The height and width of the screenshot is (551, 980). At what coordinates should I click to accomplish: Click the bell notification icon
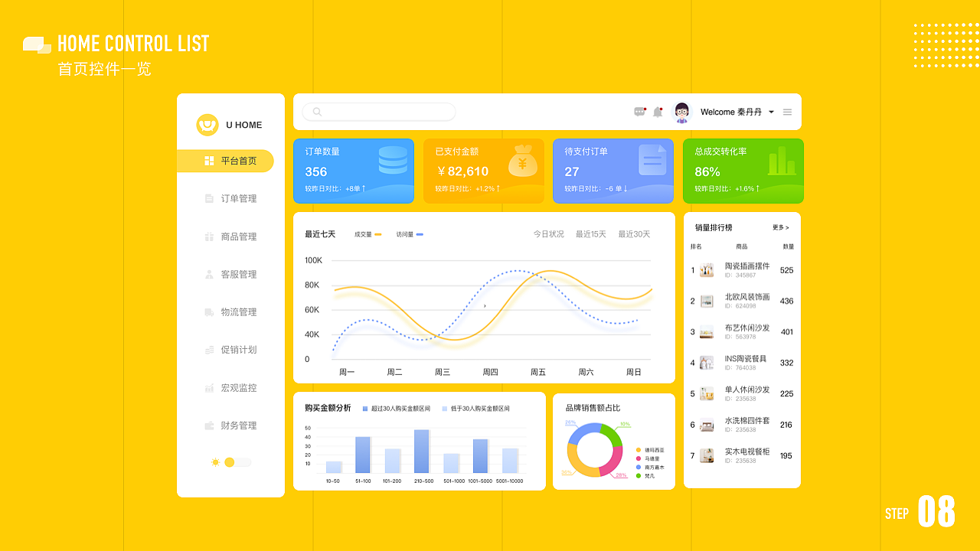657,112
